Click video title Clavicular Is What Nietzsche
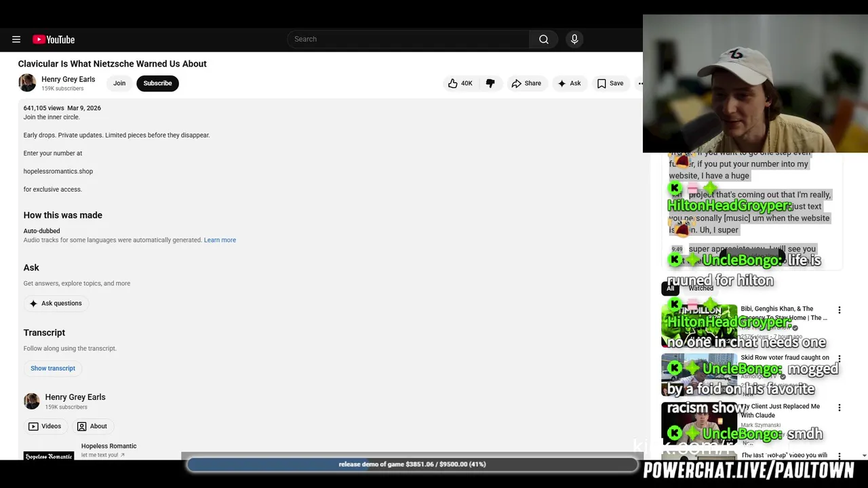 (113, 64)
